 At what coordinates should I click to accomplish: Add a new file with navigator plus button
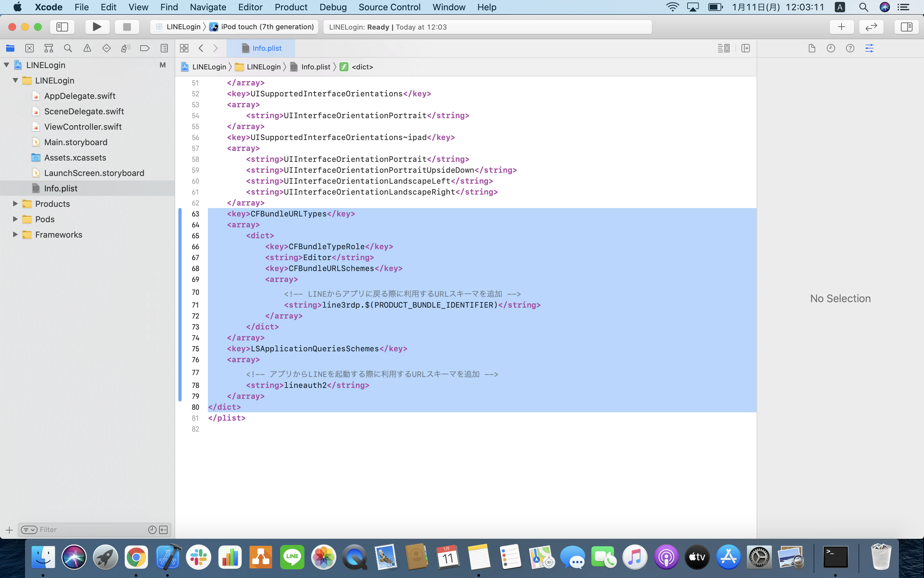click(x=10, y=530)
